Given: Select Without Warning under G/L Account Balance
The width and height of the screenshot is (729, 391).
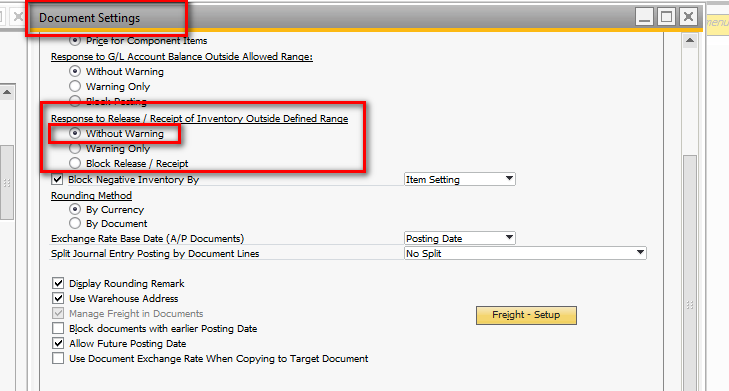Looking at the screenshot, I should [x=75, y=72].
